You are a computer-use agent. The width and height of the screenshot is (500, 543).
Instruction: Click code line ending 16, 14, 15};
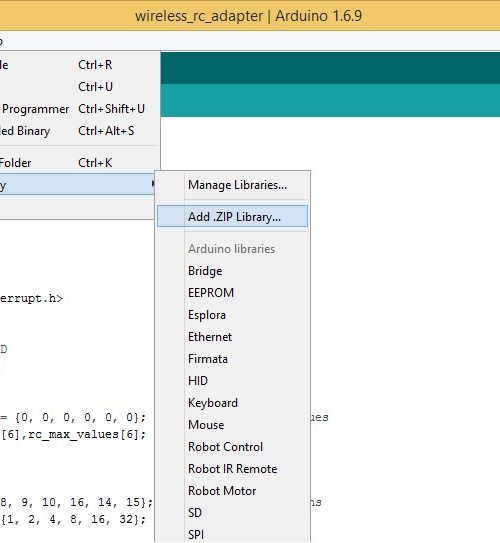76,502
